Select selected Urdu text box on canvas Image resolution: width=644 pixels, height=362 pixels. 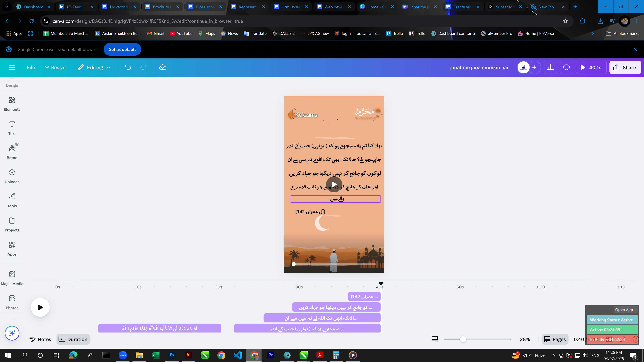[x=335, y=199]
